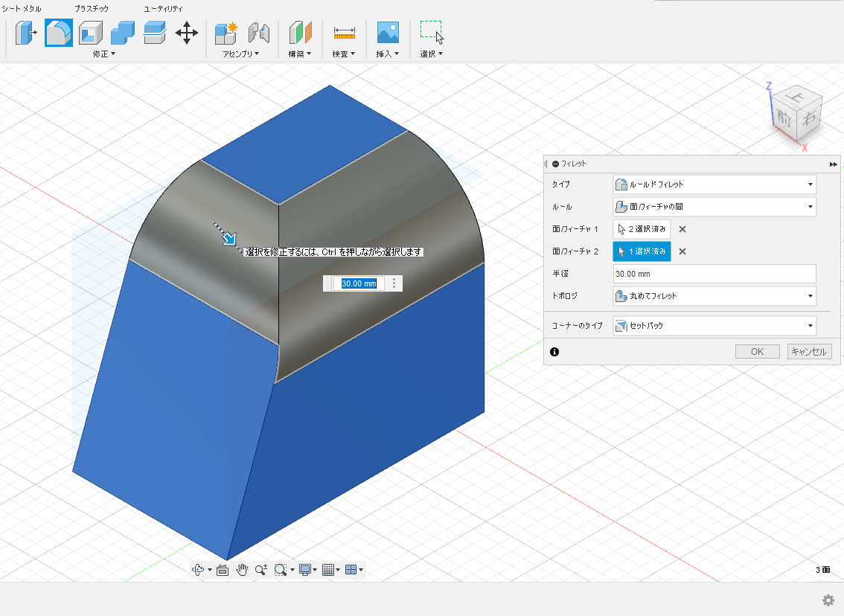Click the トポロジ label in the dialog
Screen dimensions: 844x616
pos(565,296)
